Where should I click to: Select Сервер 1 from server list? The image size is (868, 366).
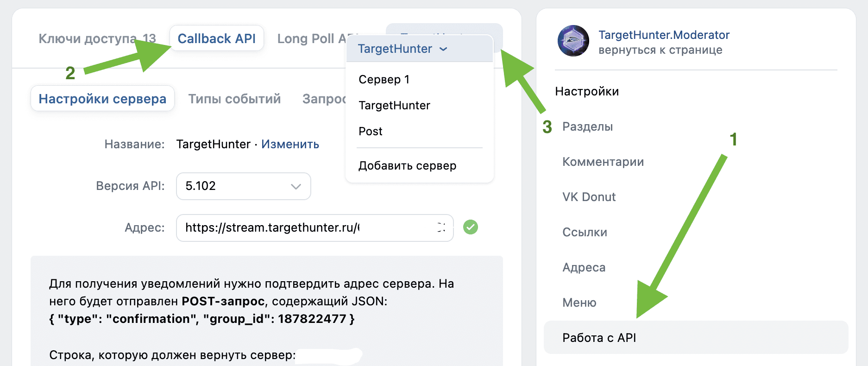[x=384, y=80]
